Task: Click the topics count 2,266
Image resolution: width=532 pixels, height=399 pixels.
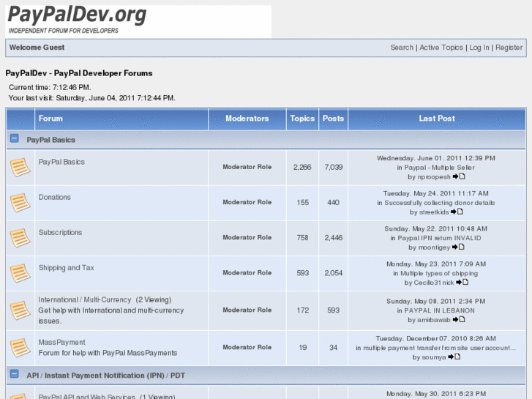Action: 302,167
